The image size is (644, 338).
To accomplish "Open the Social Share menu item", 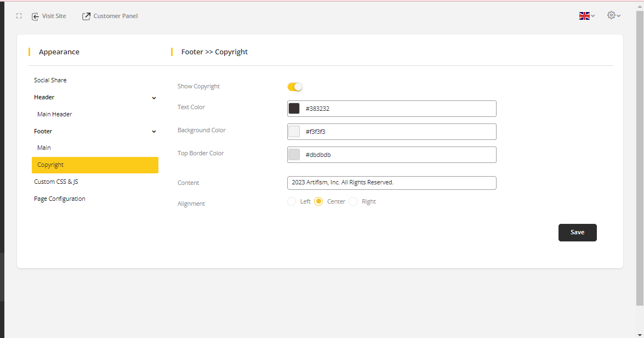I will pos(50,80).
